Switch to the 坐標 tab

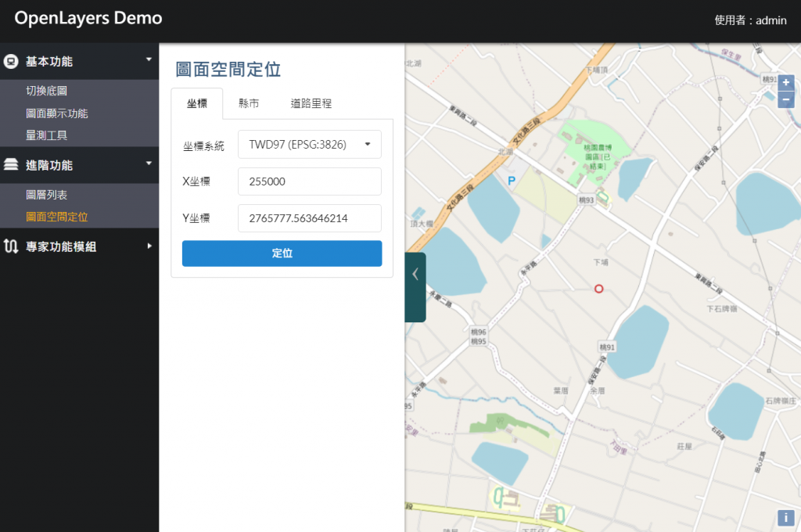[196, 104]
